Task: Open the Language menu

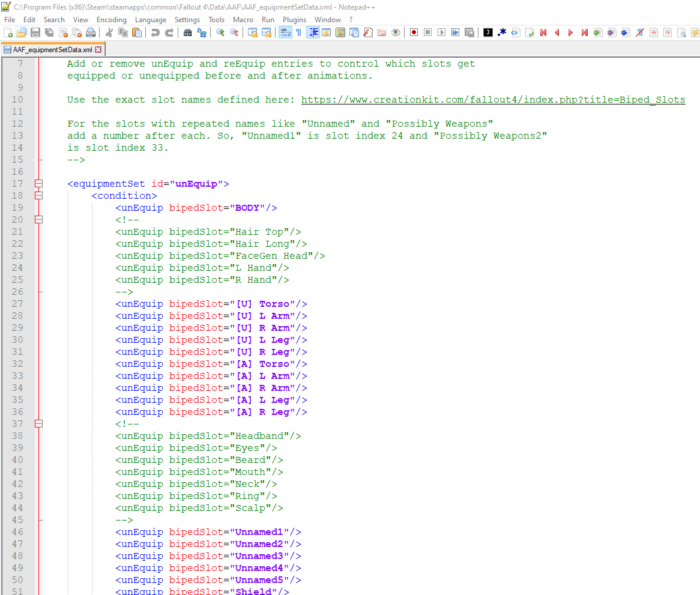Action: click(151, 20)
